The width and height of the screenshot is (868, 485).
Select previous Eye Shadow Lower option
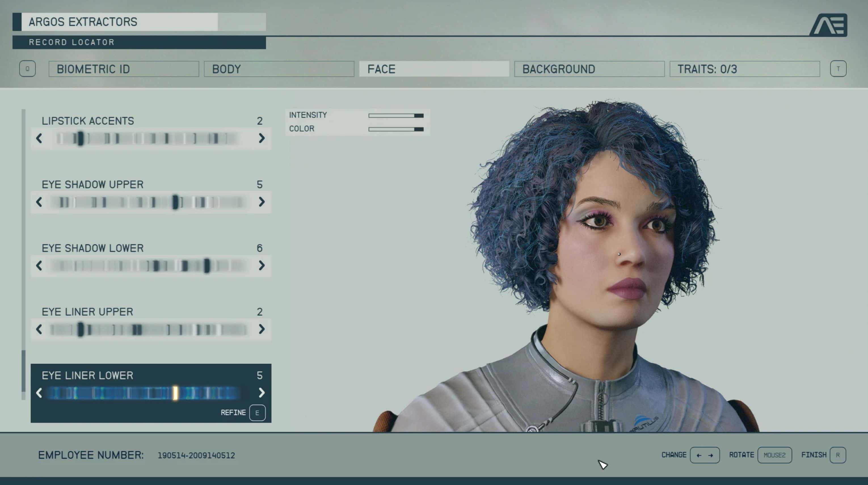39,265
